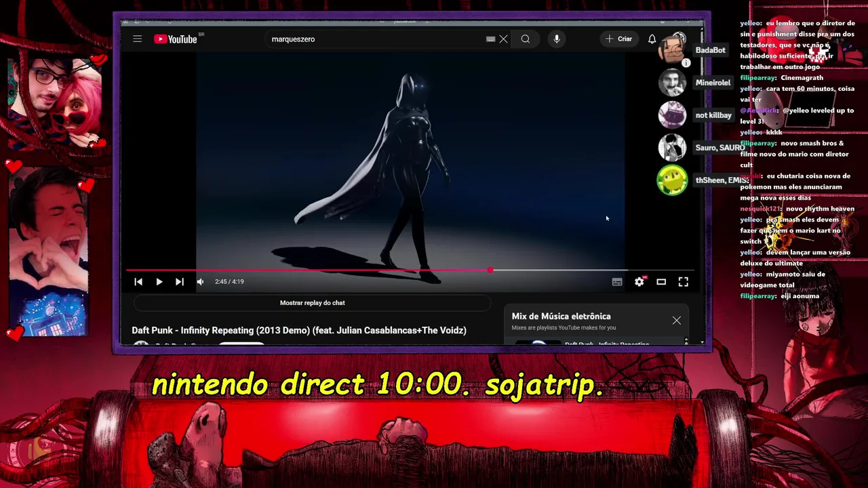Viewport: 868px width, 488px height.
Task: Toggle subtitles closed captions button
Action: coord(617,282)
